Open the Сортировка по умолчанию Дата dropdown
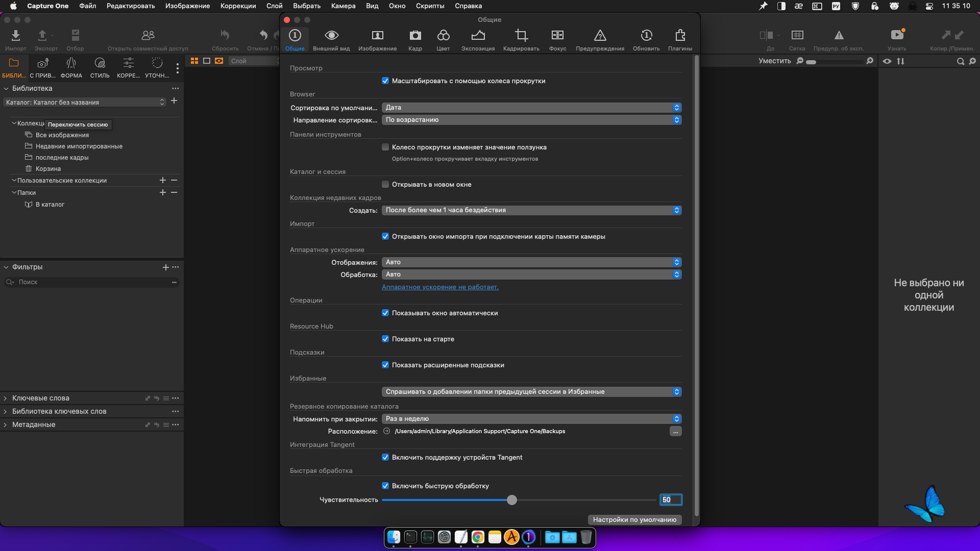The width and height of the screenshot is (980, 551). pyautogui.click(x=531, y=108)
